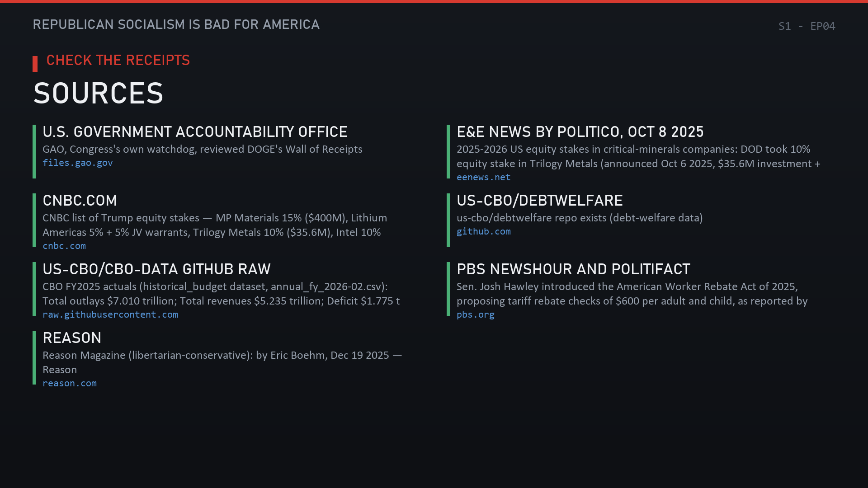The image size is (868, 488).
Task: Click the GAO Wall of Receipts description
Action: tap(203, 150)
